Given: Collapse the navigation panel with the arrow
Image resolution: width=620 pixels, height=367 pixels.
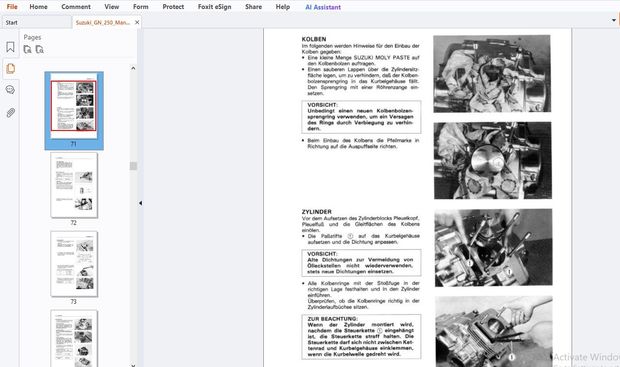Looking at the screenshot, I should pos(140,203).
